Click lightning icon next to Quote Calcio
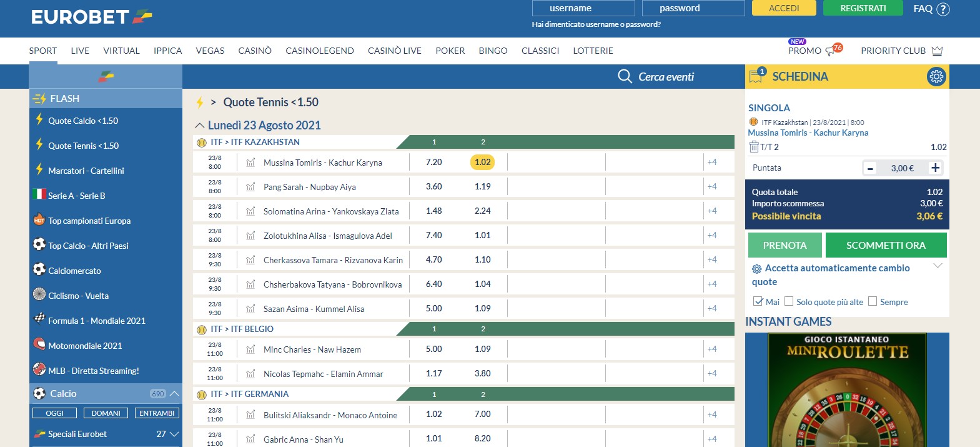980x447 pixels. tap(39, 119)
